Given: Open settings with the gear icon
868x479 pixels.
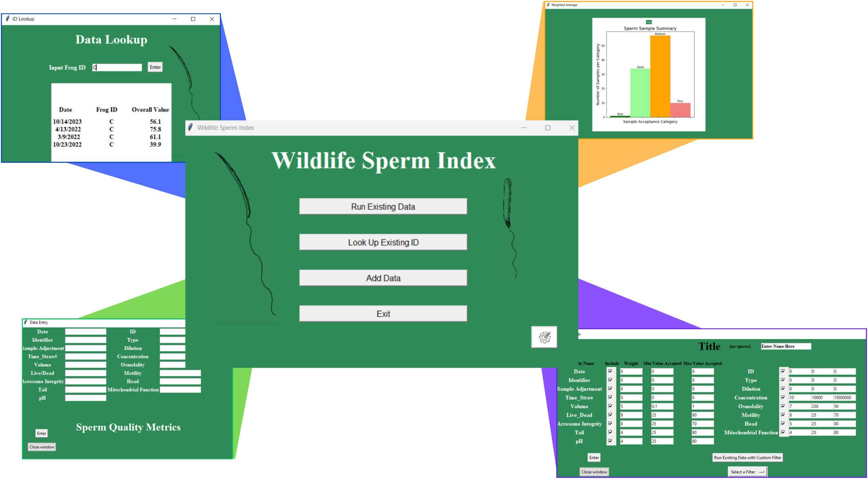Looking at the screenshot, I should click(x=544, y=337).
